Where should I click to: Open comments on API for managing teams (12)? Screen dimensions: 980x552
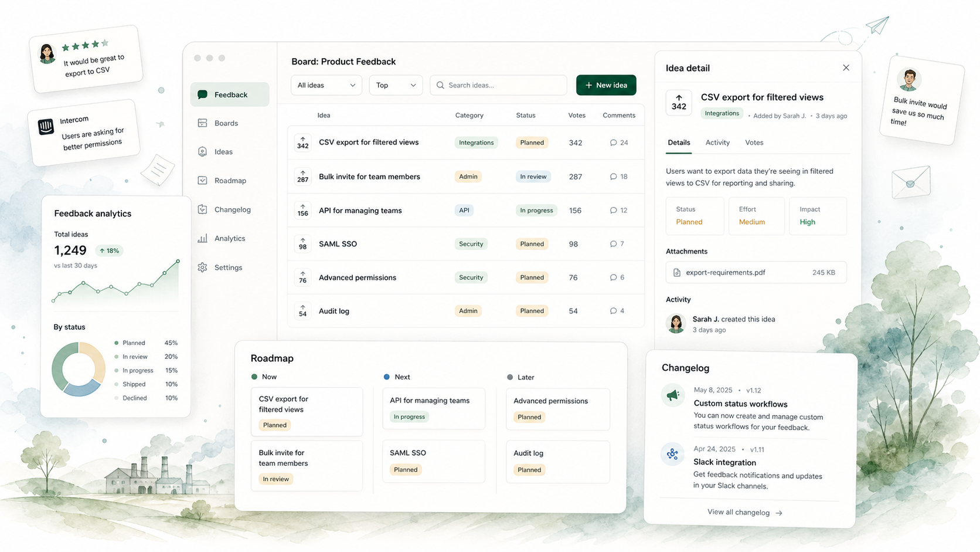pos(619,210)
